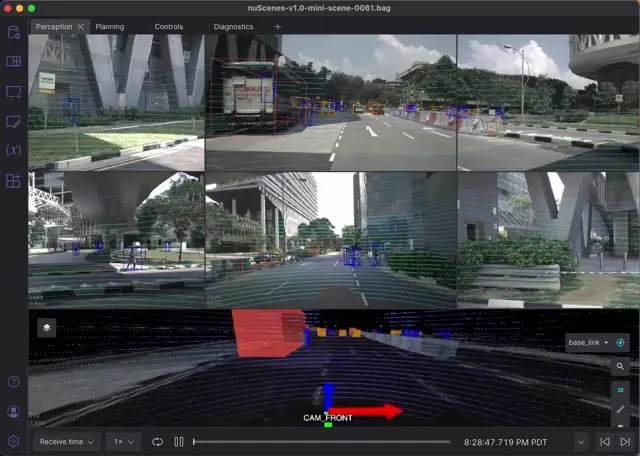Open the Variables (x) sidebar icon
The height and width of the screenshot is (456, 640).
[x=13, y=151]
